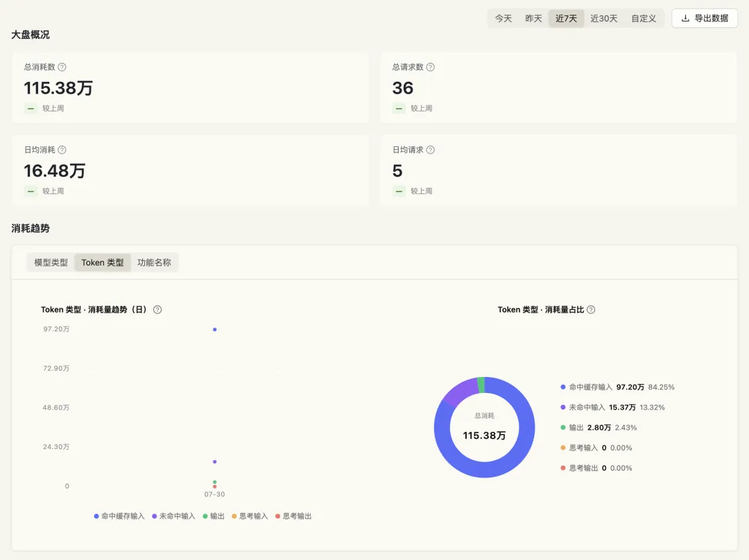The height and width of the screenshot is (560, 749).
Task: Click the help icon next to 日均请求
Action: click(x=431, y=150)
